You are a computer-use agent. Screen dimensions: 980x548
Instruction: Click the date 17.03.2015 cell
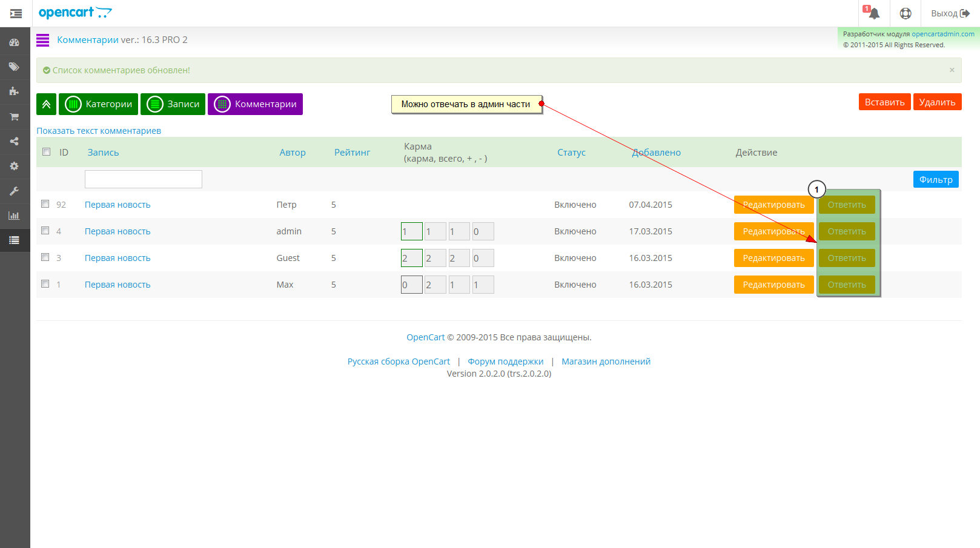pyautogui.click(x=651, y=231)
